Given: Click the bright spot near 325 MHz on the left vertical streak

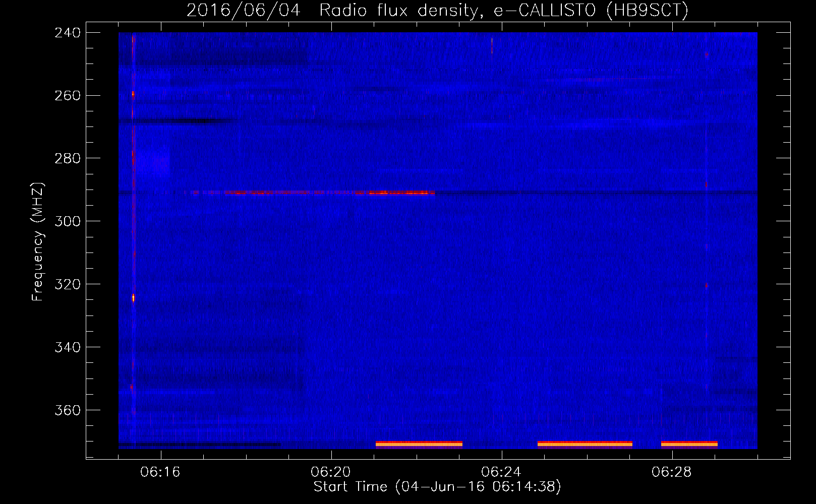Looking at the screenshot, I should tap(133, 298).
